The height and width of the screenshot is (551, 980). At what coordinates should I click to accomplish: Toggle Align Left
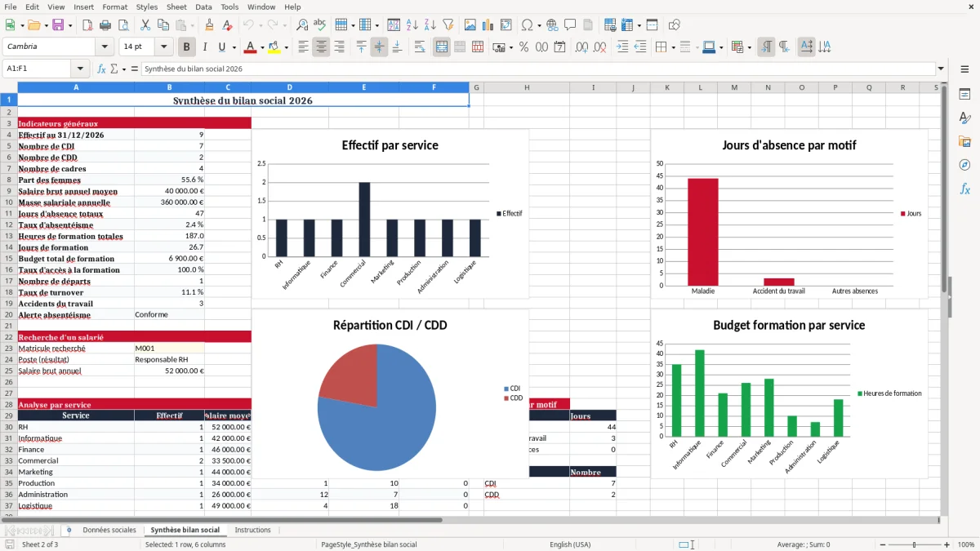pyautogui.click(x=303, y=47)
